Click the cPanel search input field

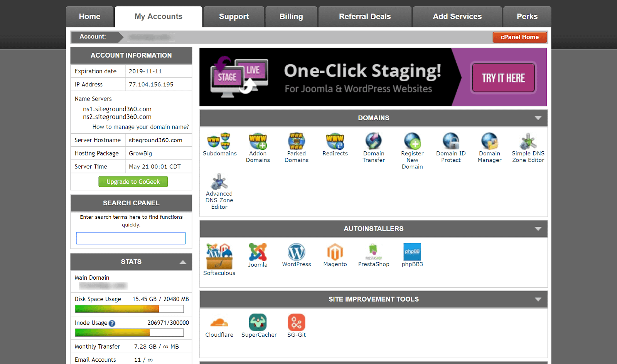click(131, 238)
